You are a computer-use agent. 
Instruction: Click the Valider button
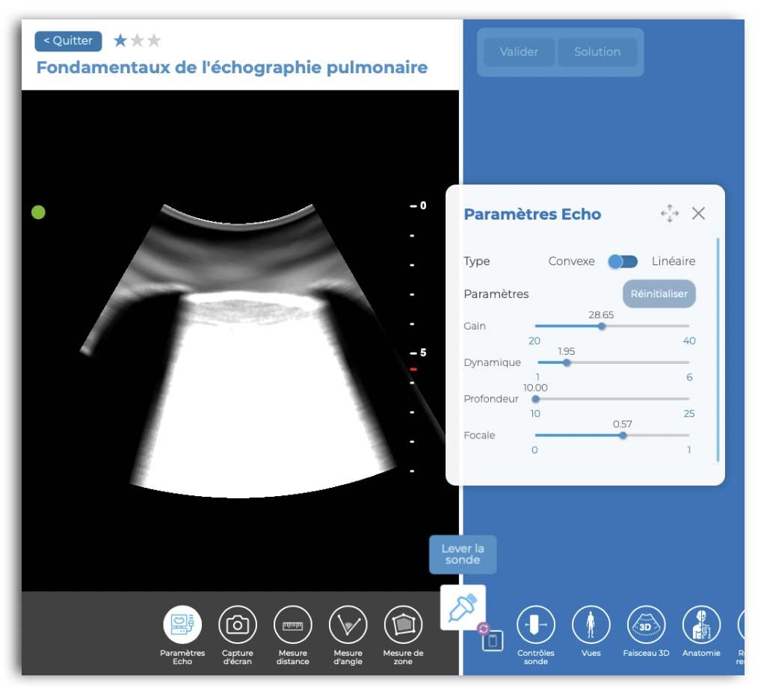(x=519, y=52)
